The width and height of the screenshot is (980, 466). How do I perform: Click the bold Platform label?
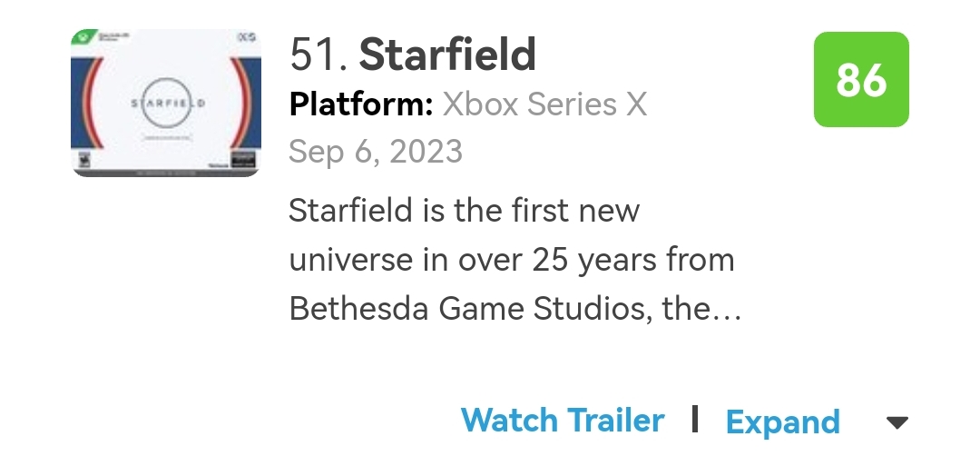[x=360, y=104]
